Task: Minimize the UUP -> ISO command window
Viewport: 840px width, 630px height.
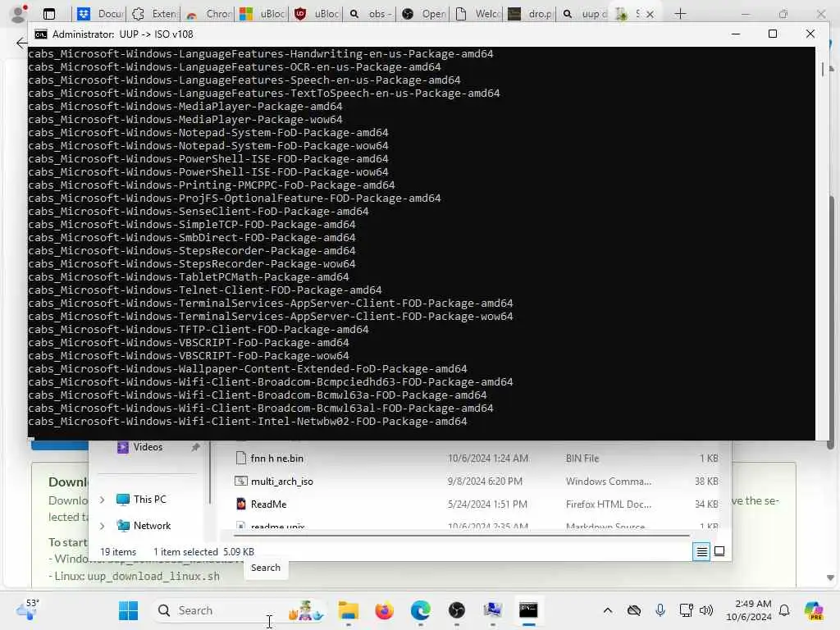Action: point(736,34)
